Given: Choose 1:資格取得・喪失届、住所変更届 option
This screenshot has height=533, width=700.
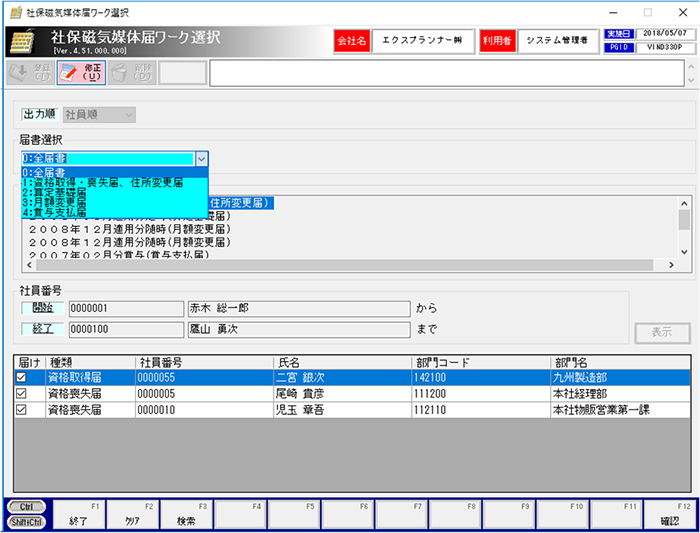Looking at the screenshot, I should (102, 183).
